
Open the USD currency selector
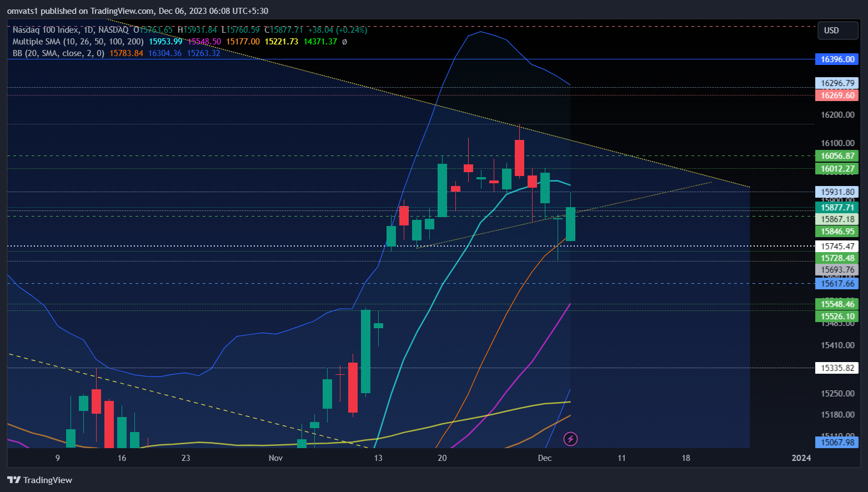click(x=837, y=31)
